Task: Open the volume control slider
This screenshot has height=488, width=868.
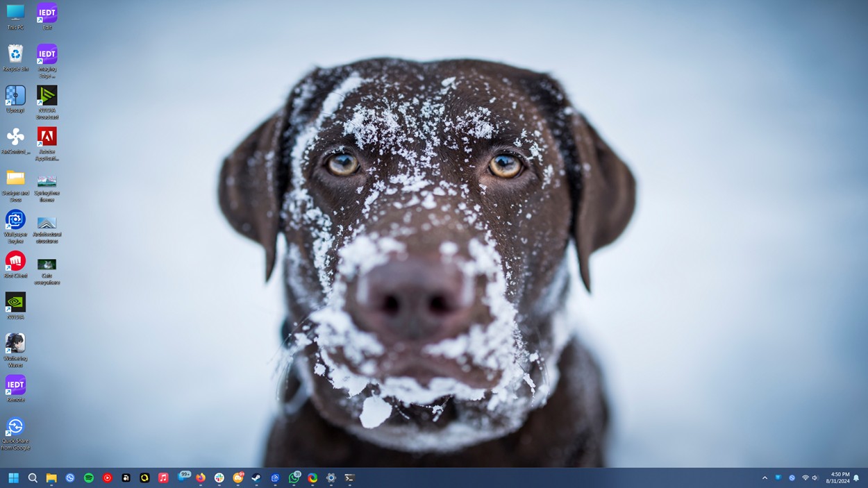Action: click(814, 478)
